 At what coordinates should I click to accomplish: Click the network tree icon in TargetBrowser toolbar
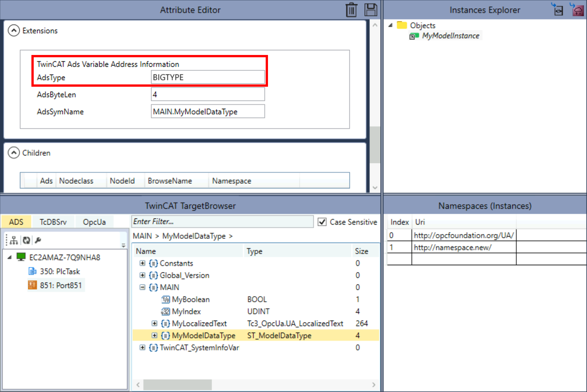pyautogui.click(x=14, y=240)
